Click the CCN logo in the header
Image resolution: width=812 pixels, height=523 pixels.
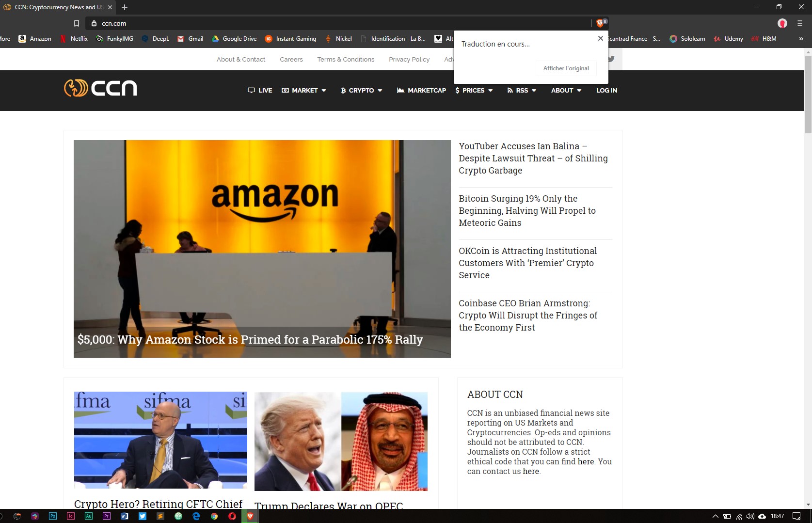[x=100, y=88]
